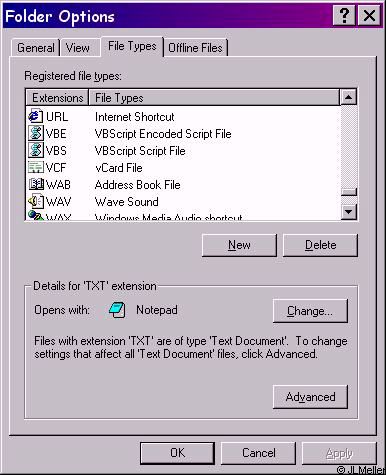Click the scrollbar thumb in file list

[349, 192]
